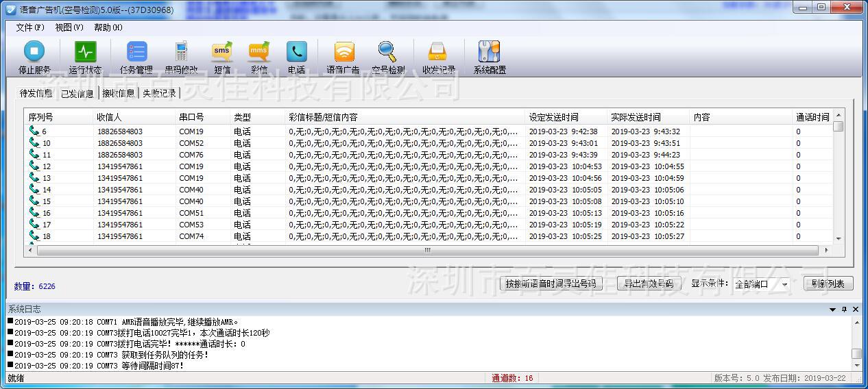The width and height of the screenshot is (868, 389).
Task: Open the 文件(F) menu
Action: click(29, 27)
